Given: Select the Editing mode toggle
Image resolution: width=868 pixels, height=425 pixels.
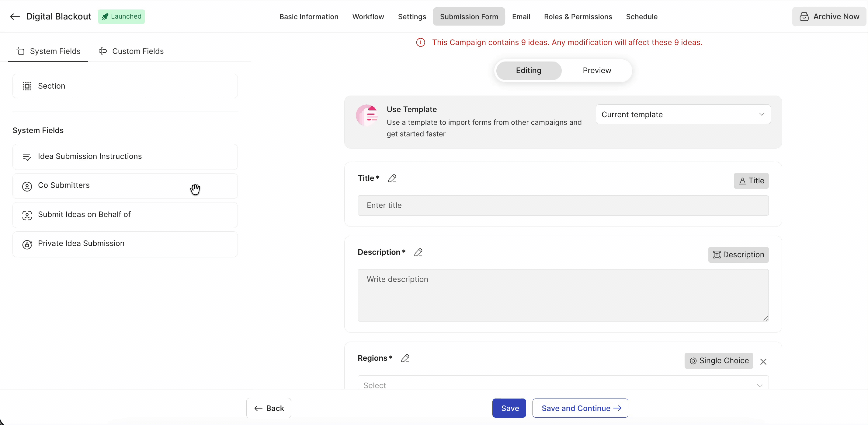Looking at the screenshot, I should [x=528, y=71].
